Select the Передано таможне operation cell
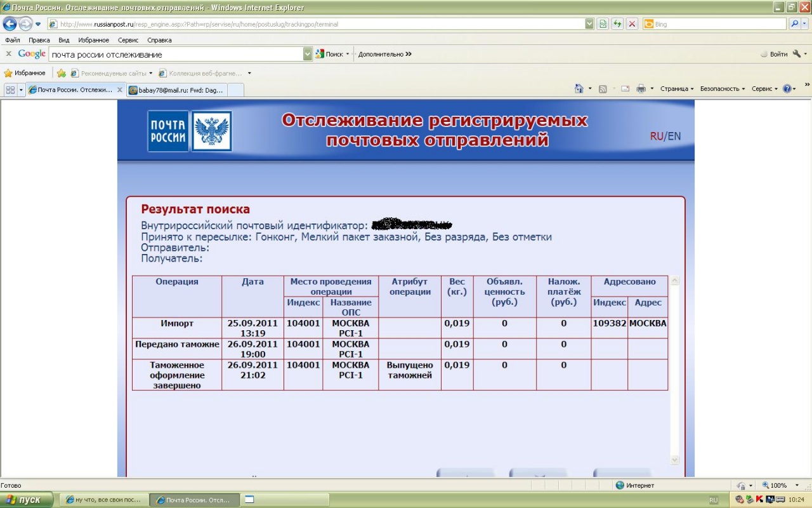Screen dimensions: 812x508 pyautogui.click(x=177, y=349)
